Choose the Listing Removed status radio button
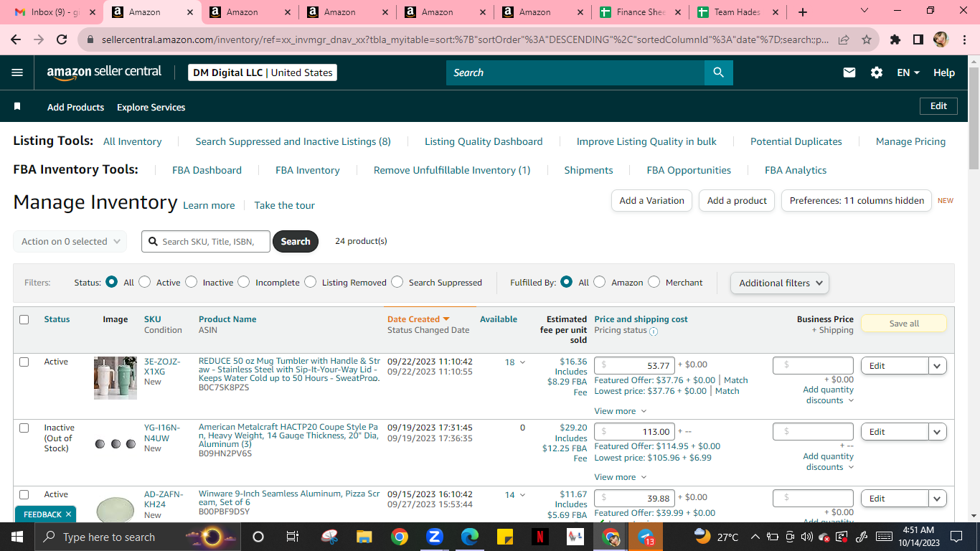Screen dimensions: 980x551 point(311,282)
